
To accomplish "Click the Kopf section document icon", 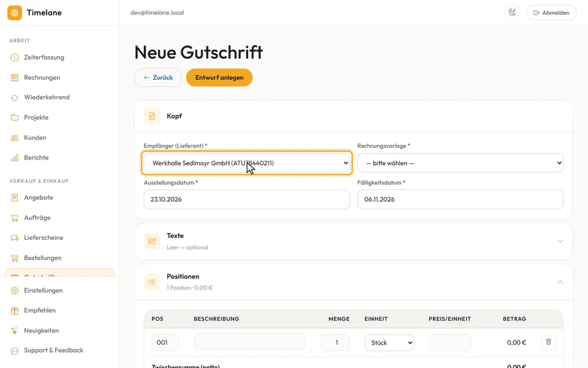I will click(152, 116).
